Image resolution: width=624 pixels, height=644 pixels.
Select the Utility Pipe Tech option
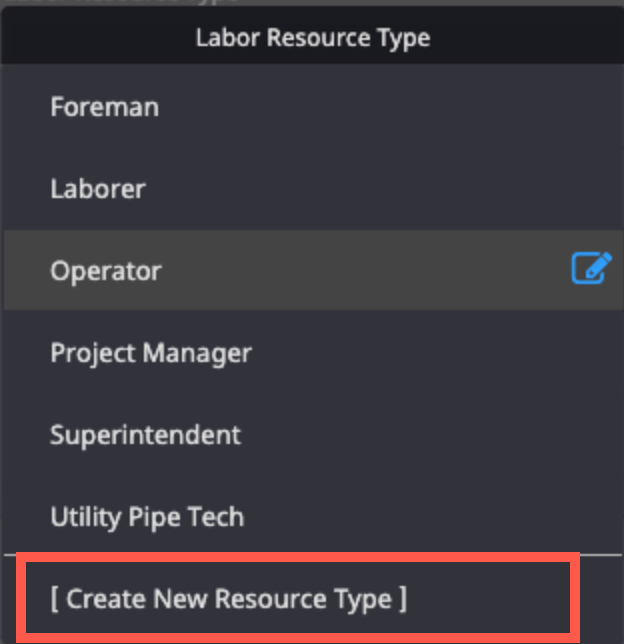(314, 517)
